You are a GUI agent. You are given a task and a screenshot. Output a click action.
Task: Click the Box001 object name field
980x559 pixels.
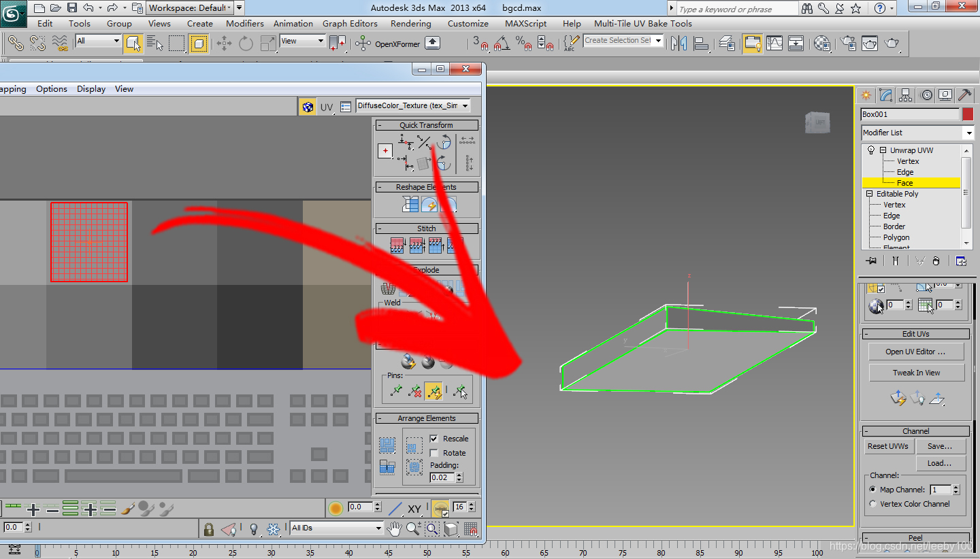910,114
